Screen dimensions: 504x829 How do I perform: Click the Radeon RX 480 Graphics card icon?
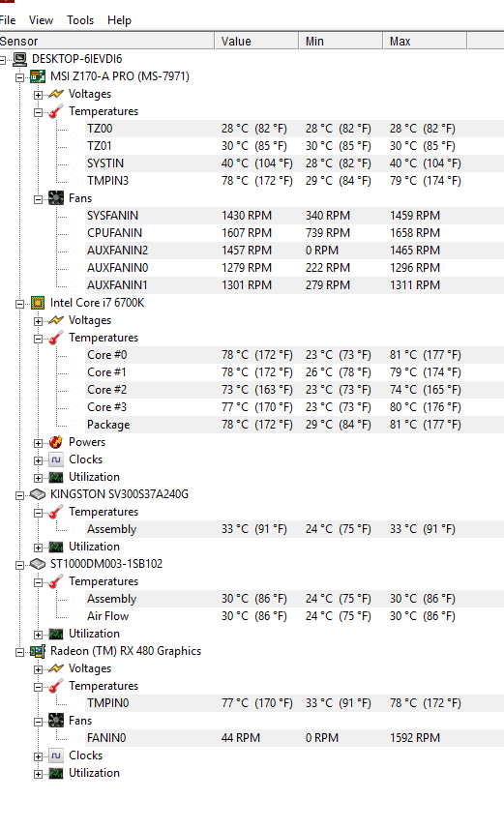(x=38, y=651)
